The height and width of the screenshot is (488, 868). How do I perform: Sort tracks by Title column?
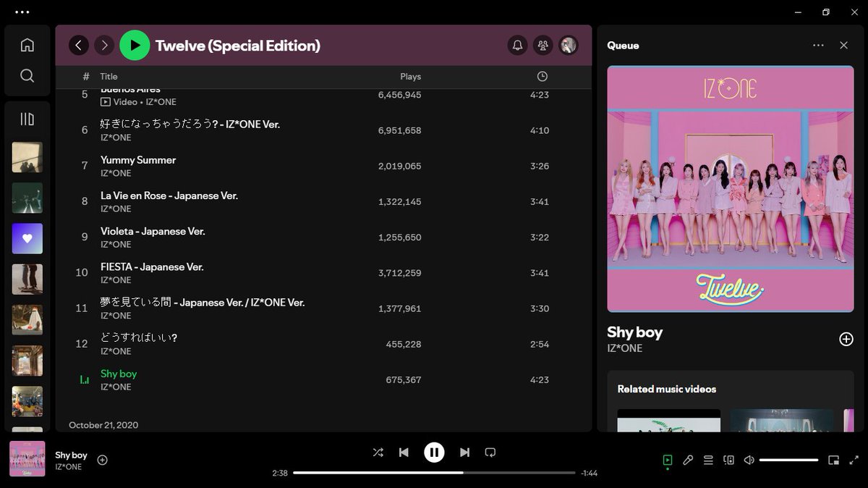(x=109, y=77)
